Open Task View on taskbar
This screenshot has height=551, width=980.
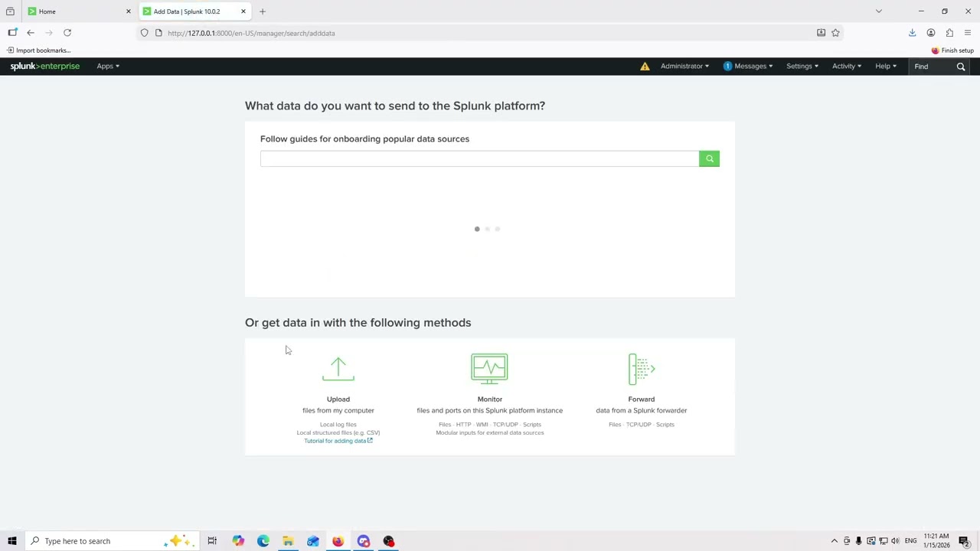coord(212,541)
